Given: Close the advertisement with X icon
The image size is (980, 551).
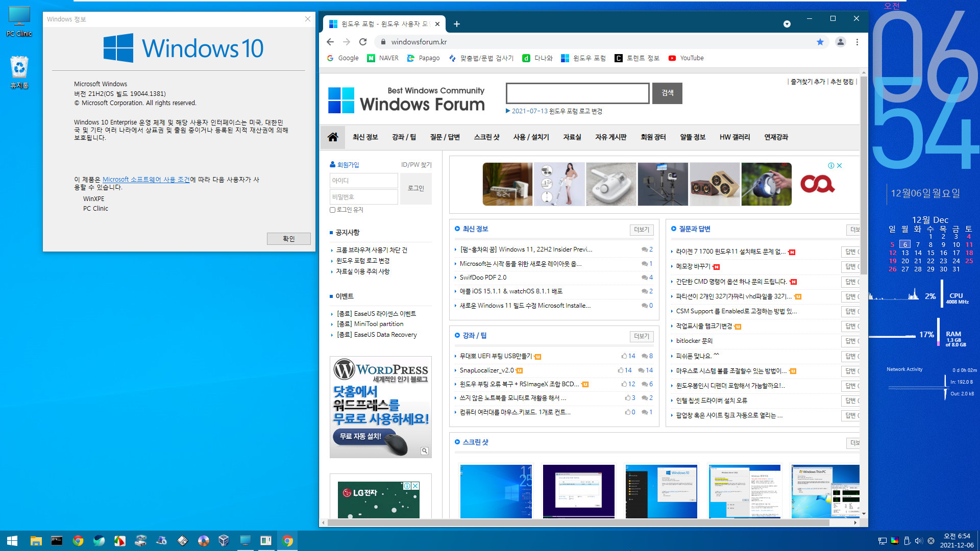Looking at the screenshot, I should click(x=840, y=165).
